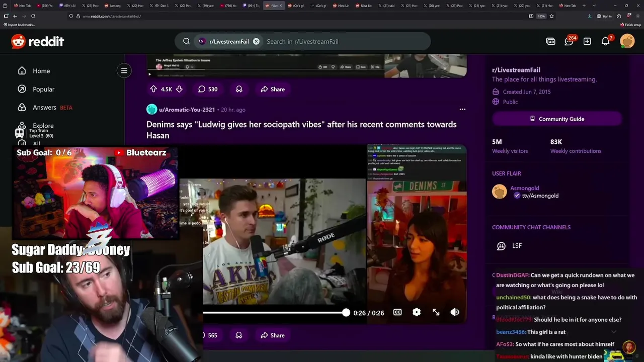This screenshot has width=644, height=362.
Task: Upvote the post with 4.5K votes
Action: click(x=153, y=89)
